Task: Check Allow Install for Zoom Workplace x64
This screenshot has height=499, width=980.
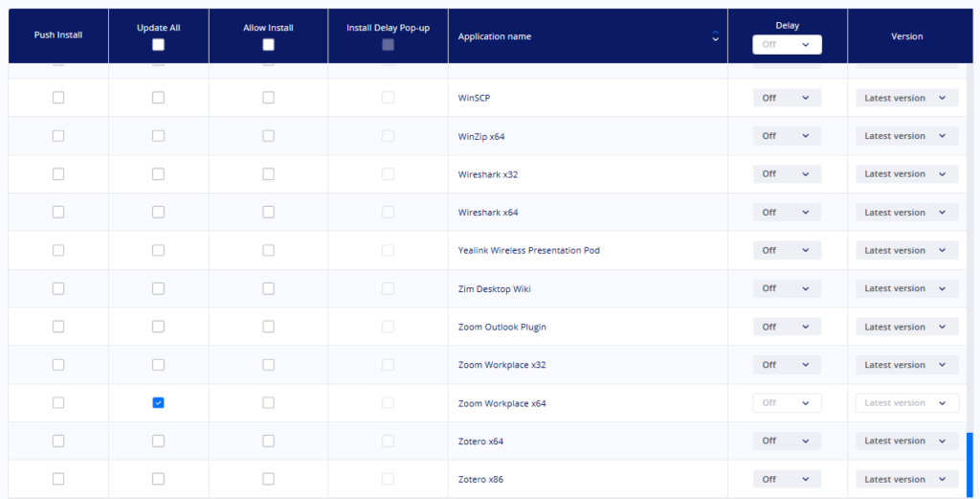Action: (x=268, y=402)
